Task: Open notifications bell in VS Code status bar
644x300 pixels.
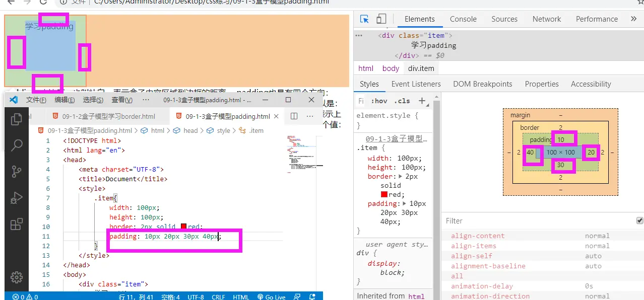Action: [x=312, y=296]
